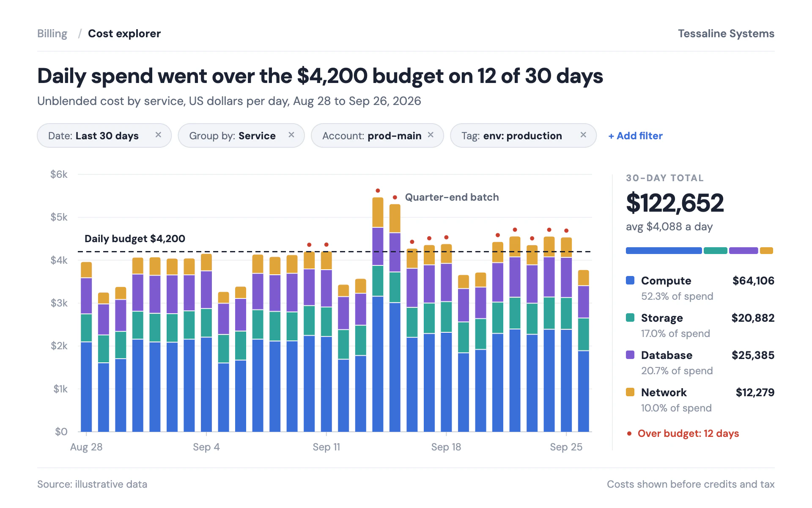Select the Database legend label

[667, 355]
